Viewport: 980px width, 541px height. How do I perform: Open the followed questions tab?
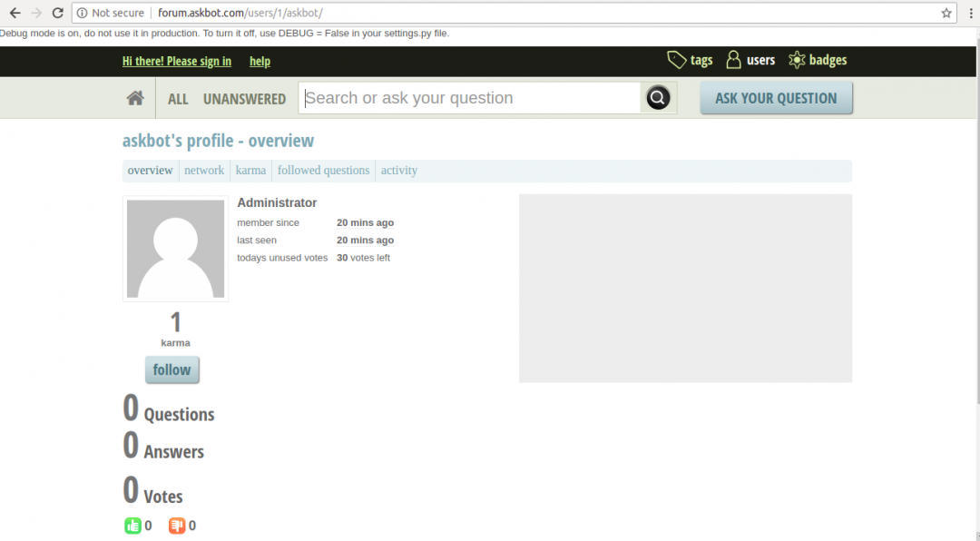click(x=323, y=170)
